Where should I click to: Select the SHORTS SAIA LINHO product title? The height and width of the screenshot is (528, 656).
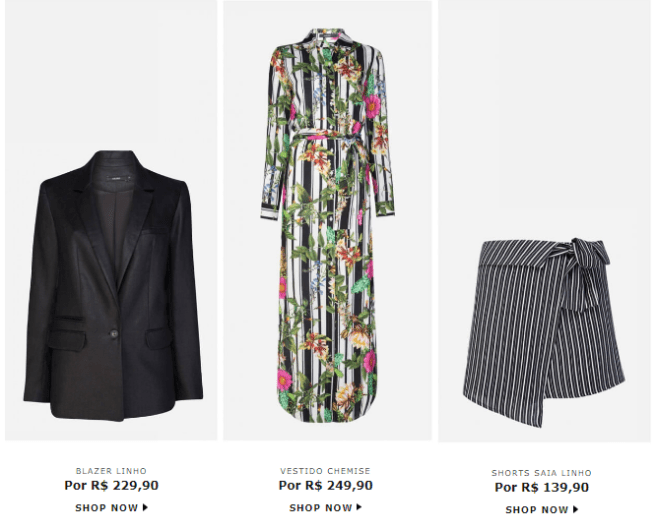[x=541, y=473]
